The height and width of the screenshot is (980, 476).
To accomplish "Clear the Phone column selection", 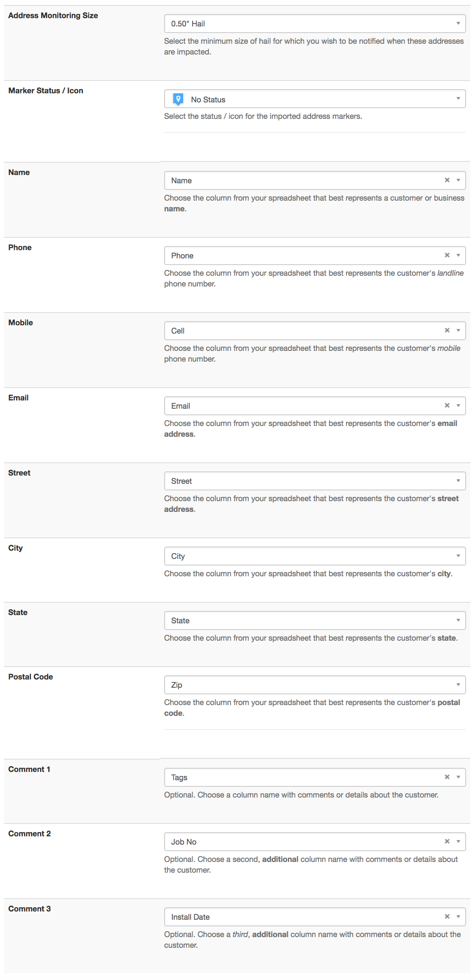I will click(447, 255).
